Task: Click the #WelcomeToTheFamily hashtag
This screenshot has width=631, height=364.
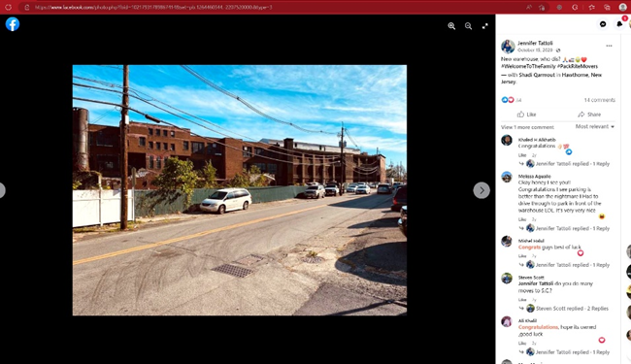Action: click(x=528, y=66)
